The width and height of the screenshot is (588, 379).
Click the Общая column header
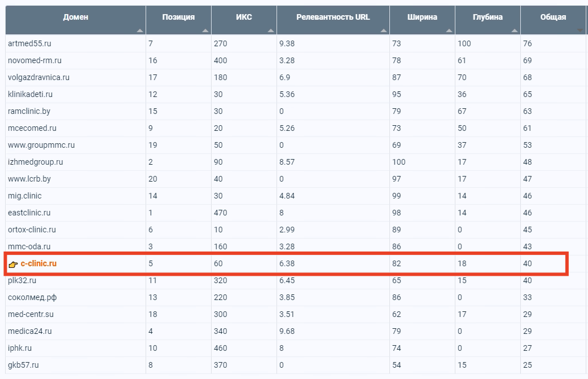coord(554,20)
